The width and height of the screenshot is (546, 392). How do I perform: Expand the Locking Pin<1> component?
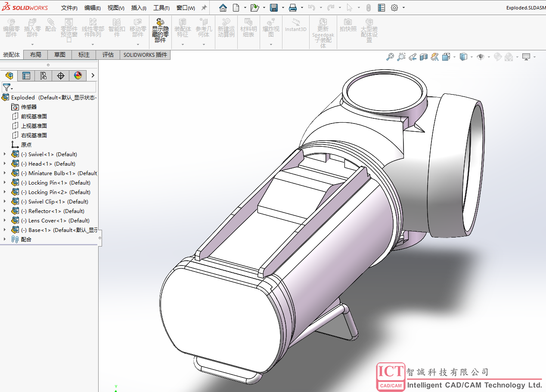click(5, 182)
